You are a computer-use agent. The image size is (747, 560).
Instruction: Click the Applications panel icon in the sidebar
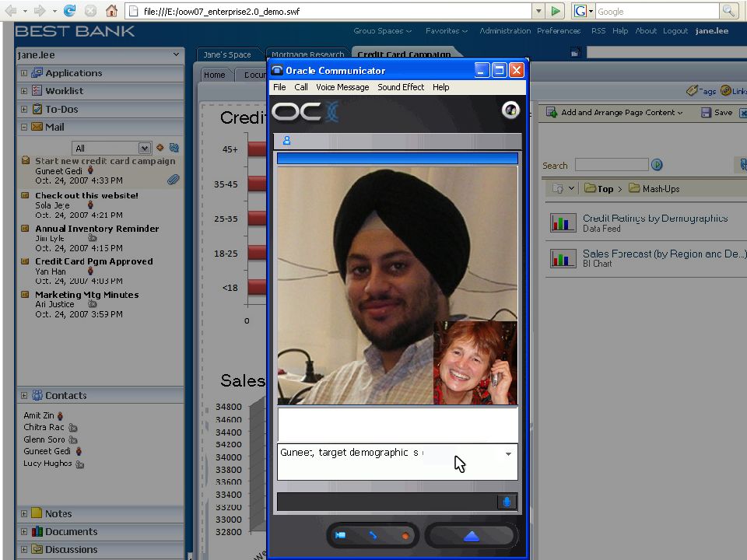[x=37, y=73]
